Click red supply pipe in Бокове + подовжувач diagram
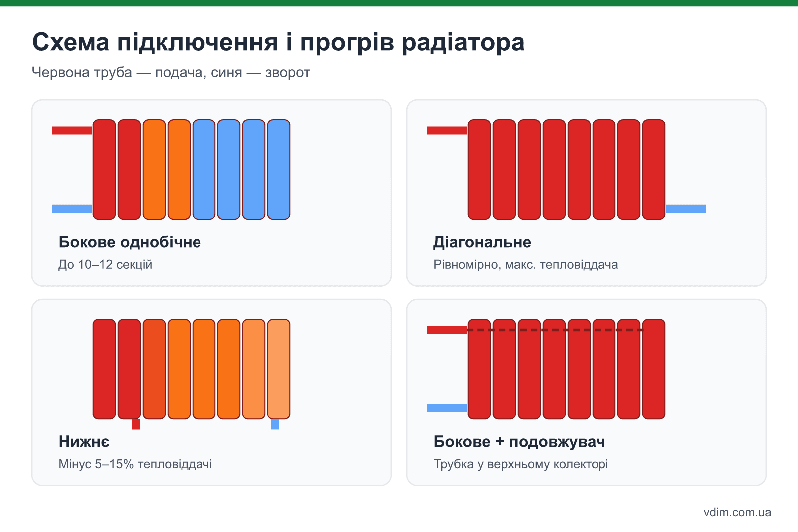 coord(447,330)
